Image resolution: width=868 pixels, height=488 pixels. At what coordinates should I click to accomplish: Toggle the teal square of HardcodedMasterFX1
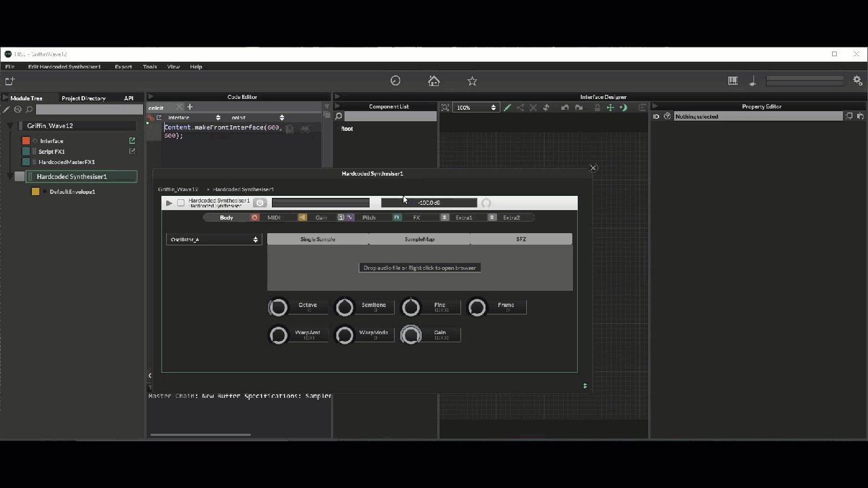click(x=26, y=162)
